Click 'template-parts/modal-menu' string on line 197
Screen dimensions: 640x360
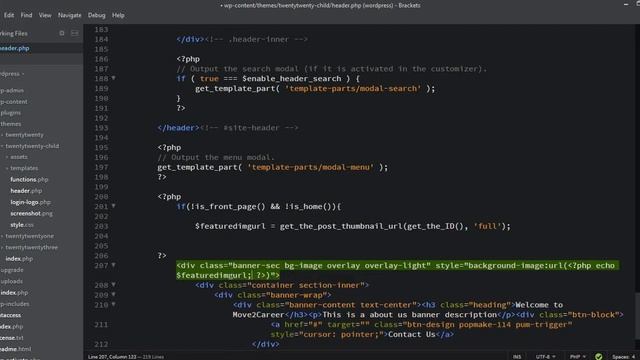(x=310, y=167)
